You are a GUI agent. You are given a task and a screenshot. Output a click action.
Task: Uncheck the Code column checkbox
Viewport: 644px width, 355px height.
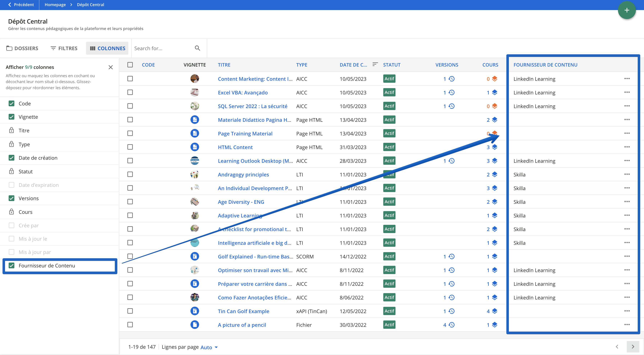pyautogui.click(x=11, y=104)
